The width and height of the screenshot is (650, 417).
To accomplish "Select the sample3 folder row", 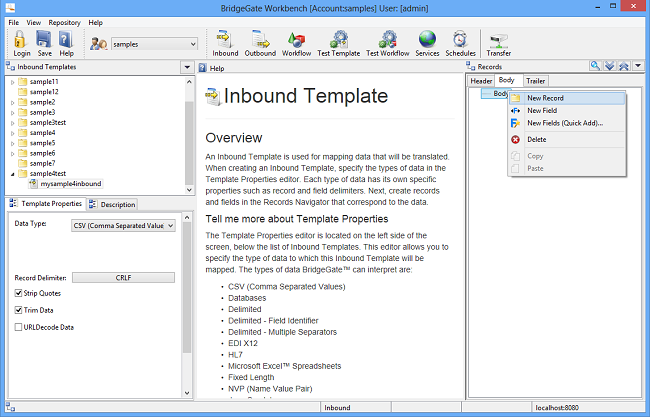I will tap(42, 112).
